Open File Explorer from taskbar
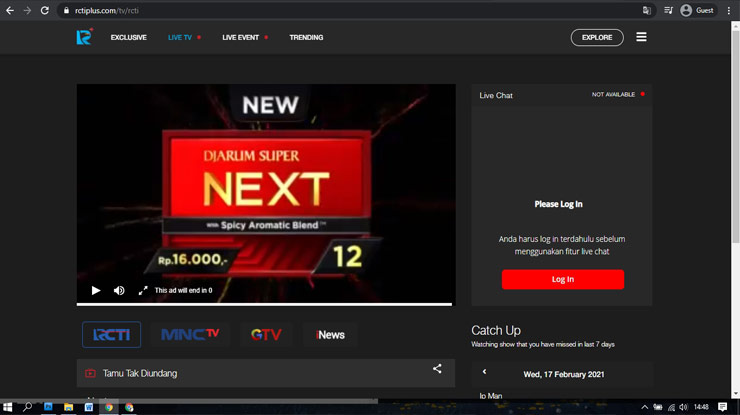 coord(68,407)
